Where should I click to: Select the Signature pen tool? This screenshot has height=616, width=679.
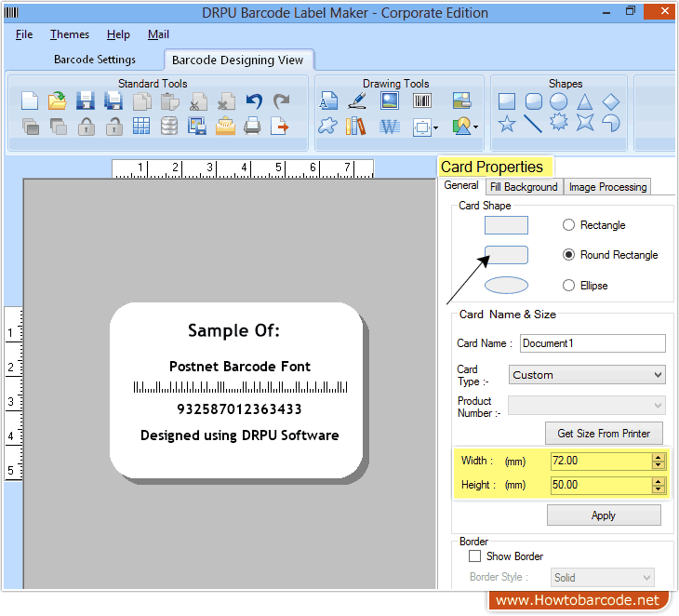(358, 100)
